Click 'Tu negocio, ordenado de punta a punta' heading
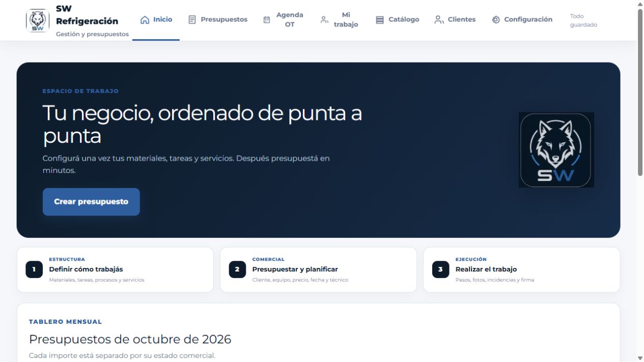This screenshot has height=362, width=644. 202,125
